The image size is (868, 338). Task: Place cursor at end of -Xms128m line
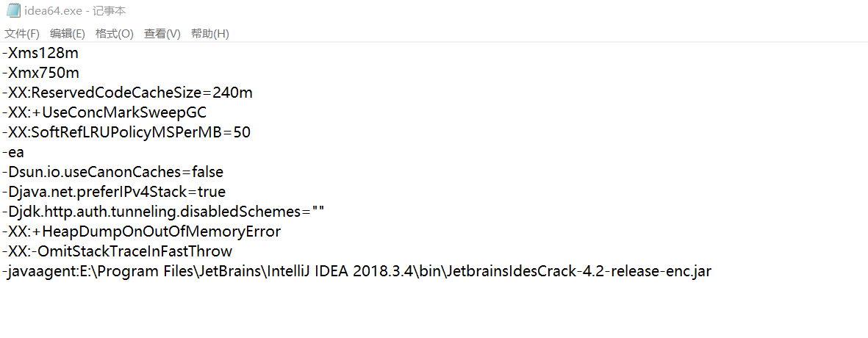click(79, 54)
